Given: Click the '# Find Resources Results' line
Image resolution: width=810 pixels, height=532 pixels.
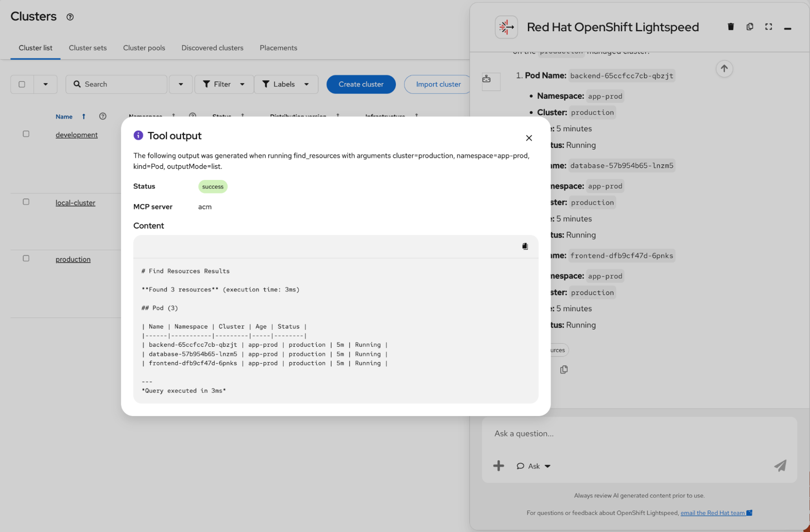Looking at the screenshot, I should [186, 271].
